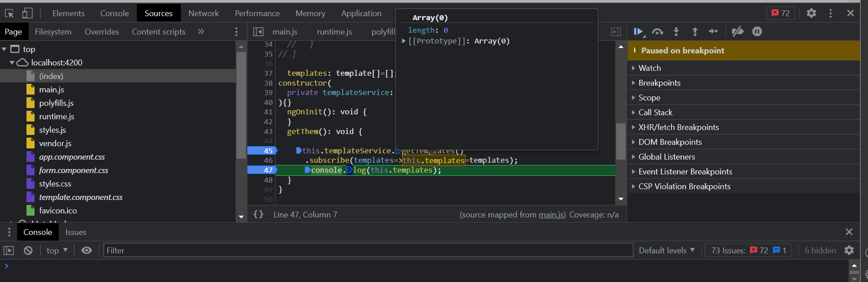The width and height of the screenshot is (868, 282).
Task: Open the source mapped main.js link
Action: [x=552, y=215]
